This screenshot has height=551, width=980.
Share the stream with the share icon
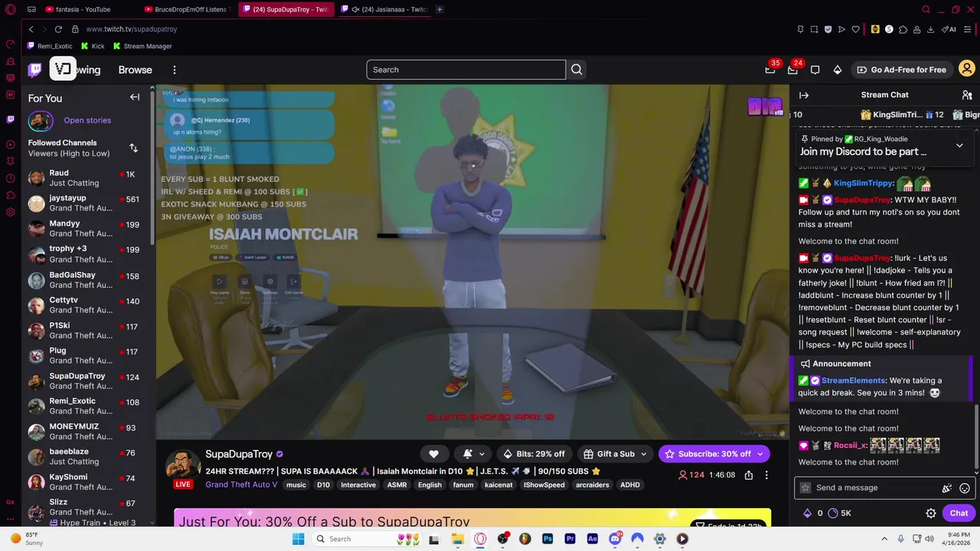tap(749, 475)
